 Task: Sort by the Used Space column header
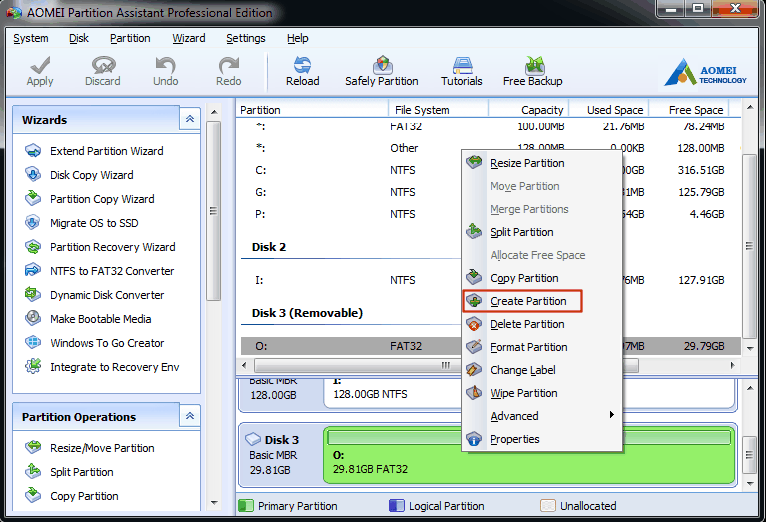point(609,110)
